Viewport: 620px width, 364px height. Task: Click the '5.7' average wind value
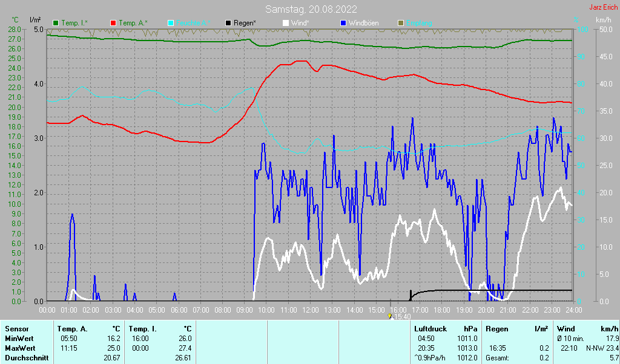[x=614, y=358]
